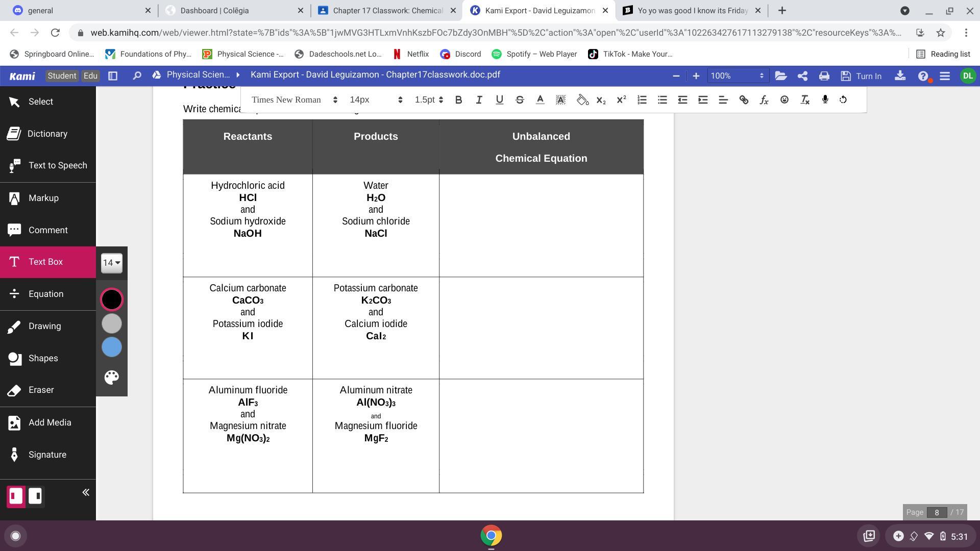Screen dimensions: 980x551
Task: Open the search magnifier in Kami bar
Action: point(136,76)
